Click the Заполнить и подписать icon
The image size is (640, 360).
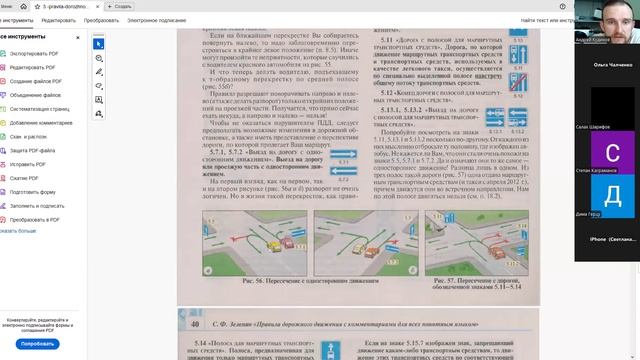coord(3,206)
